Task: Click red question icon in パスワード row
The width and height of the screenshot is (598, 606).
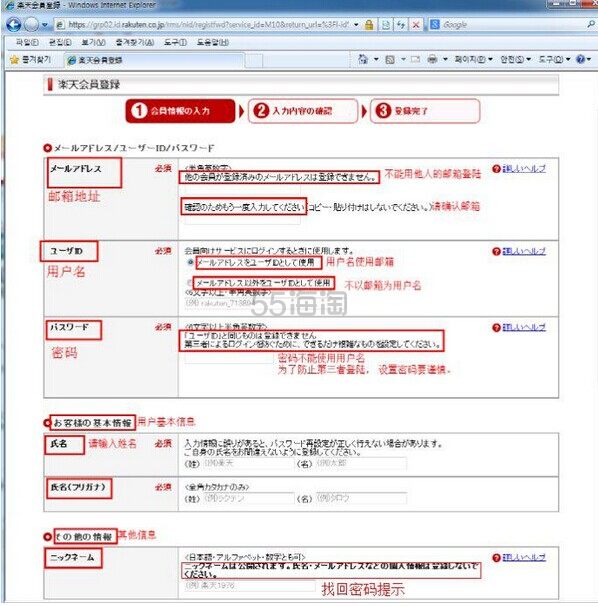Action: click(497, 328)
